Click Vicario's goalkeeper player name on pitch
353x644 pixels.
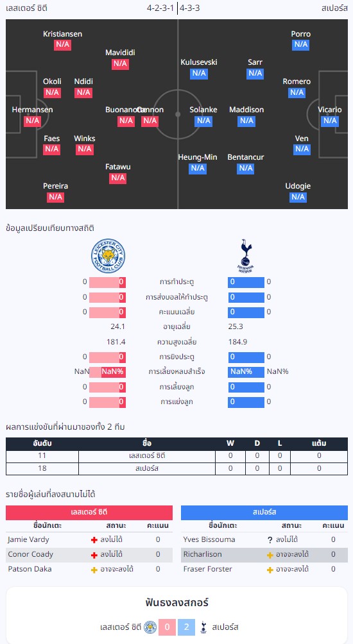(x=330, y=110)
